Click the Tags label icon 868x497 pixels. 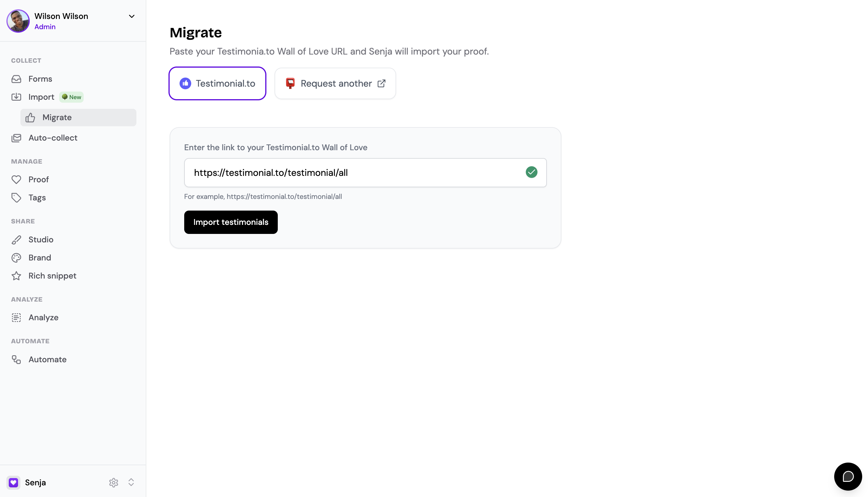tap(16, 198)
